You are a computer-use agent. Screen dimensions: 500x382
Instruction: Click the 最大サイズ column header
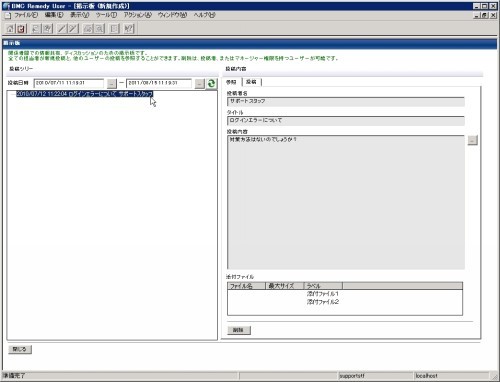285,286
